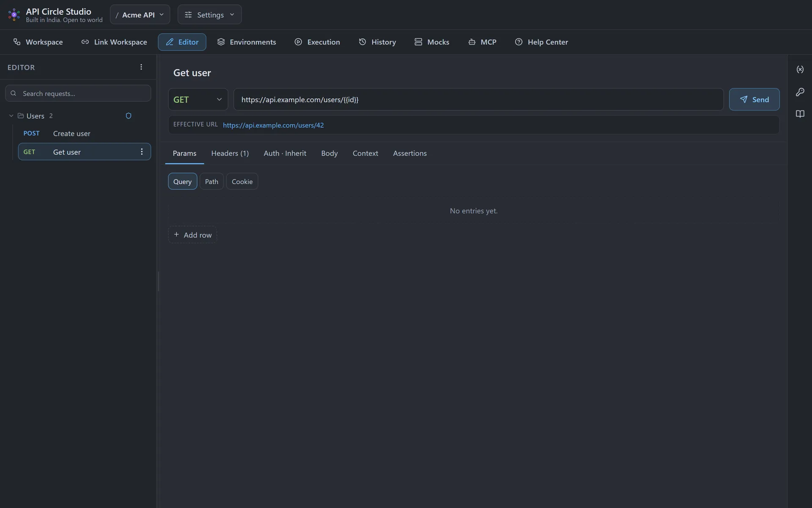Click the request URL input field
The width and height of the screenshot is (812, 508).
click(478, 99)
